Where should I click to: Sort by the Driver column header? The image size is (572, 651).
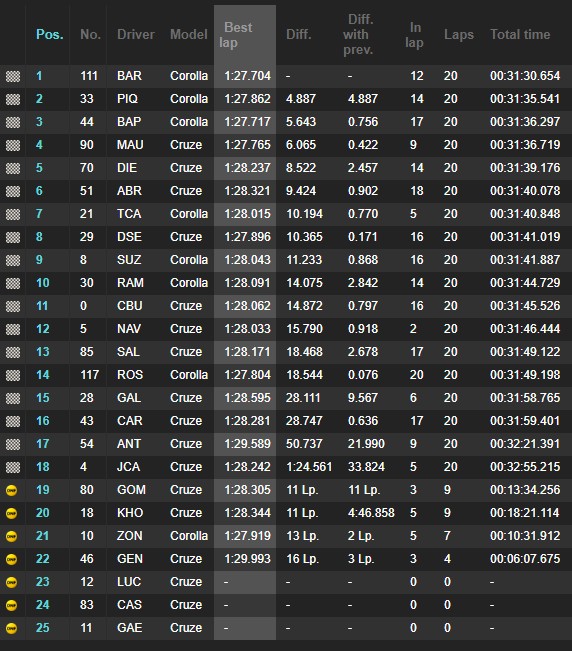point(136,34)
